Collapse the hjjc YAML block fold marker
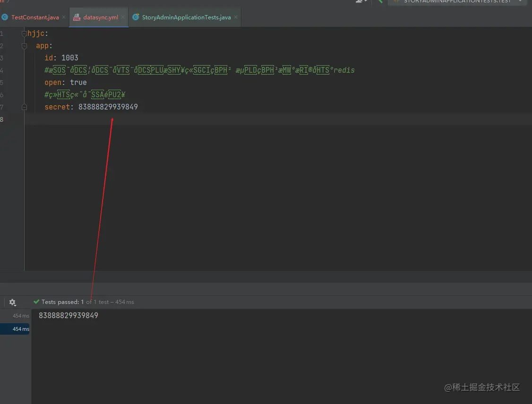Viewport: 532px width, 404px height. click(24, 34)
